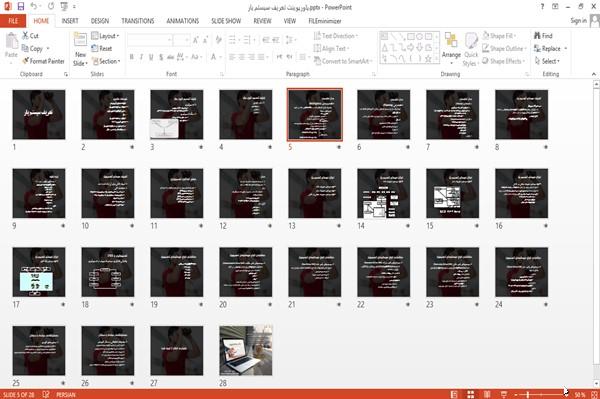Image resolution: width=600 pixels, height=399 pixels.
Task: Click the Format Painter brush icon
Action: (26, 61)
